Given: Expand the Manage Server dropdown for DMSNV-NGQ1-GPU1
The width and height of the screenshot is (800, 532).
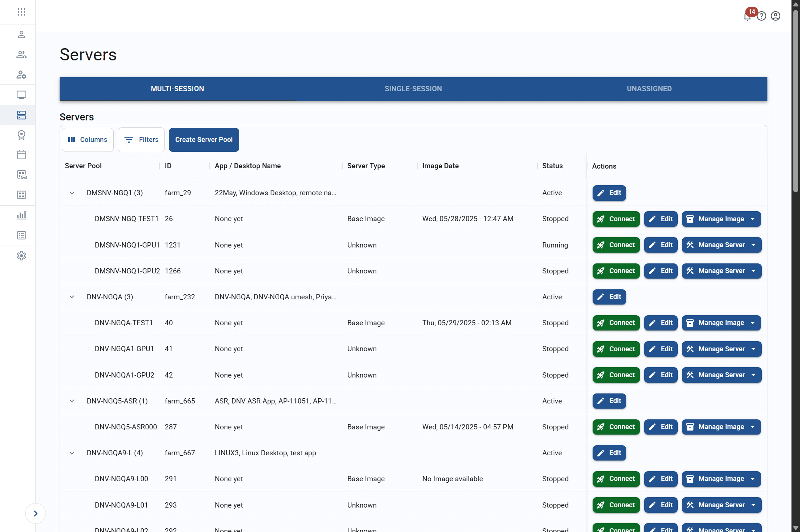Looking at the screenshot, I should click(x=753, y=245).
